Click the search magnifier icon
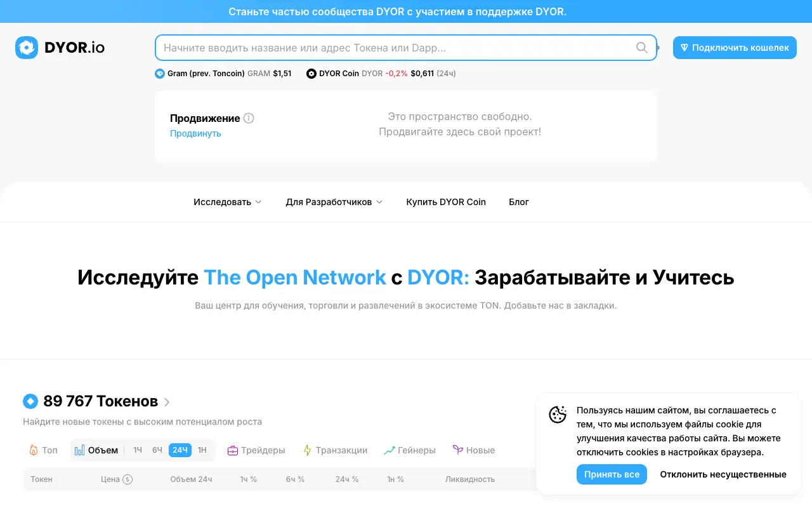 tap(642, 48)
